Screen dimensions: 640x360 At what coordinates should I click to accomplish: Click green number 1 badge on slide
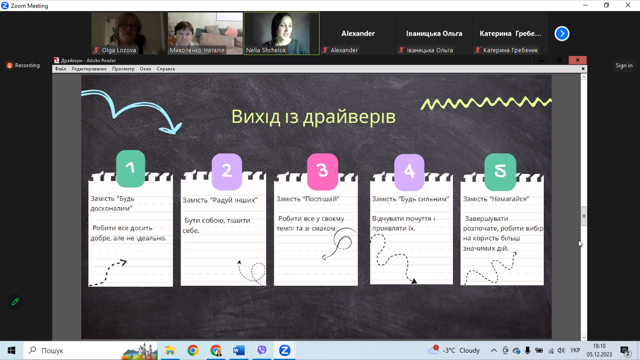click(x=131, y=168)
